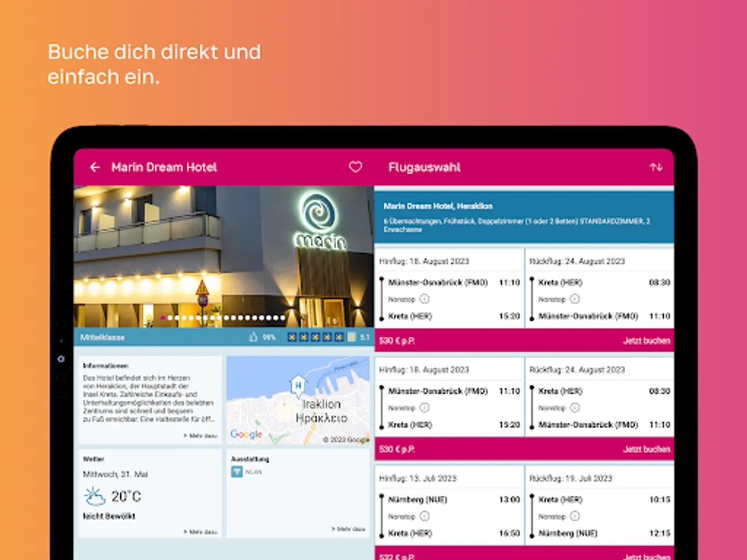The image size is (747, 560).
Task: Tap the rating symbols beside the 5.1 score
Action: coord(321,337)
